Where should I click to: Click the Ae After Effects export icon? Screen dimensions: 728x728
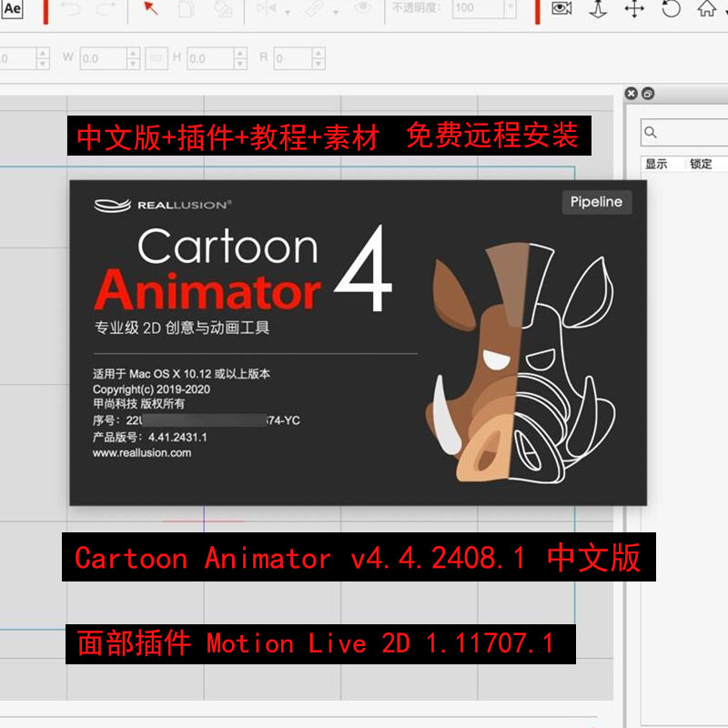click(13, 9)
